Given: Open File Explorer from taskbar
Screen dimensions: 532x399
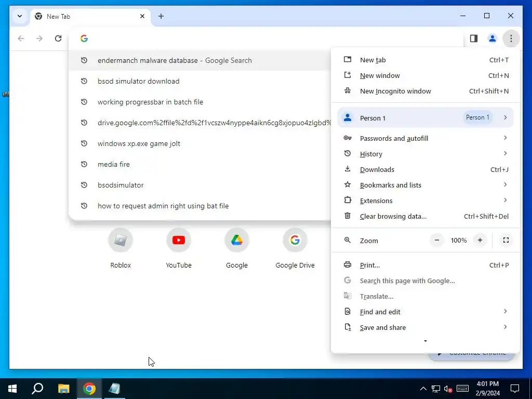Looking at the screenshot, I should coord(63,389).
